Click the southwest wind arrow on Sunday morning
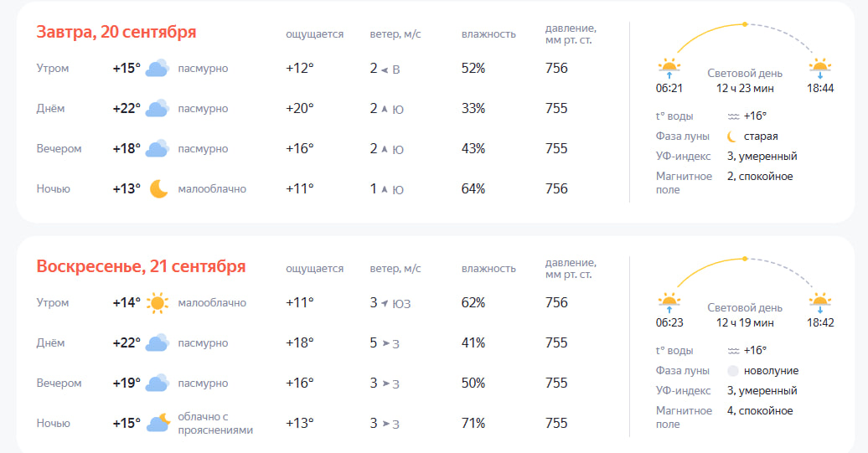The height and width of the screenshot is (453, 868). (385, 303)
